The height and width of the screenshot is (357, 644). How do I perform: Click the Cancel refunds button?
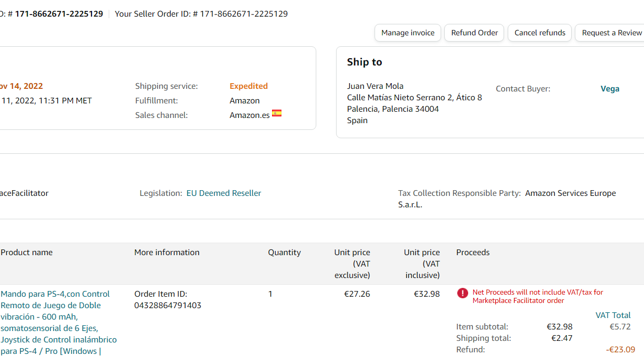point(539,33)
